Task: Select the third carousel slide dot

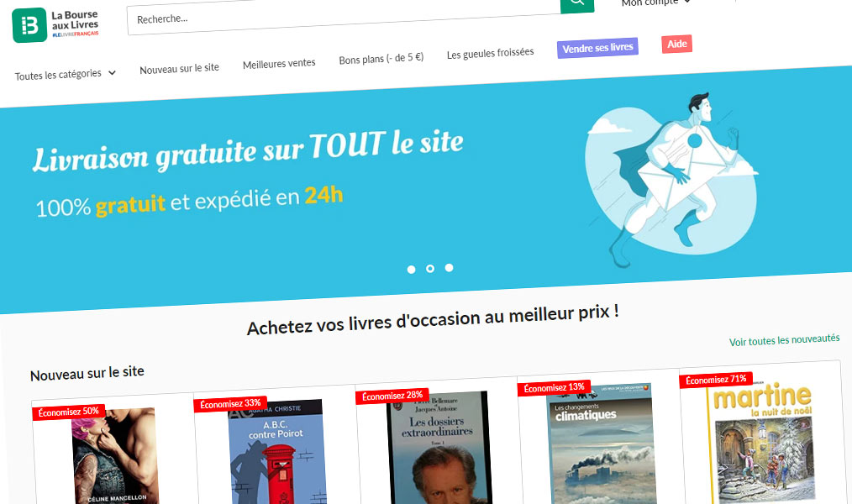Action: click(x=449, y=268)
